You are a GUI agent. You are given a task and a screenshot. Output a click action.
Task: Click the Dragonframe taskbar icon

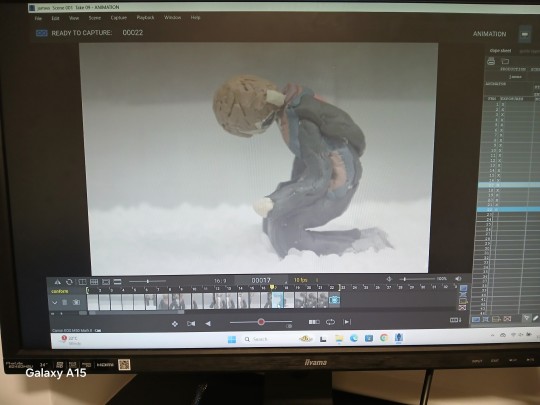(399, 338)
